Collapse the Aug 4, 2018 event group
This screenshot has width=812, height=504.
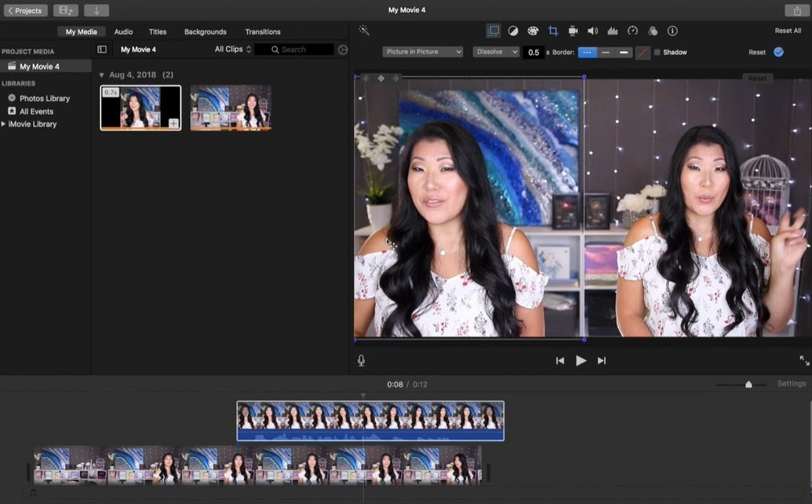pyautogui.click(x=101, y=75)
